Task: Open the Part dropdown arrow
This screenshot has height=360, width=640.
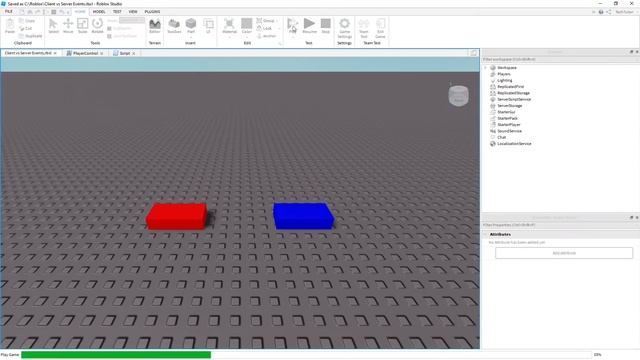Action: coord(191,37)
